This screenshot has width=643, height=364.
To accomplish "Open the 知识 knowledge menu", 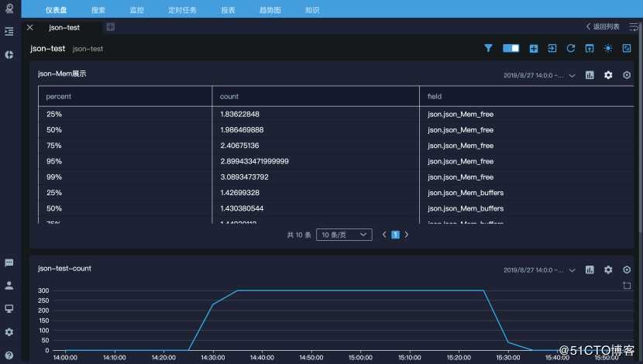I will (312, 10).
